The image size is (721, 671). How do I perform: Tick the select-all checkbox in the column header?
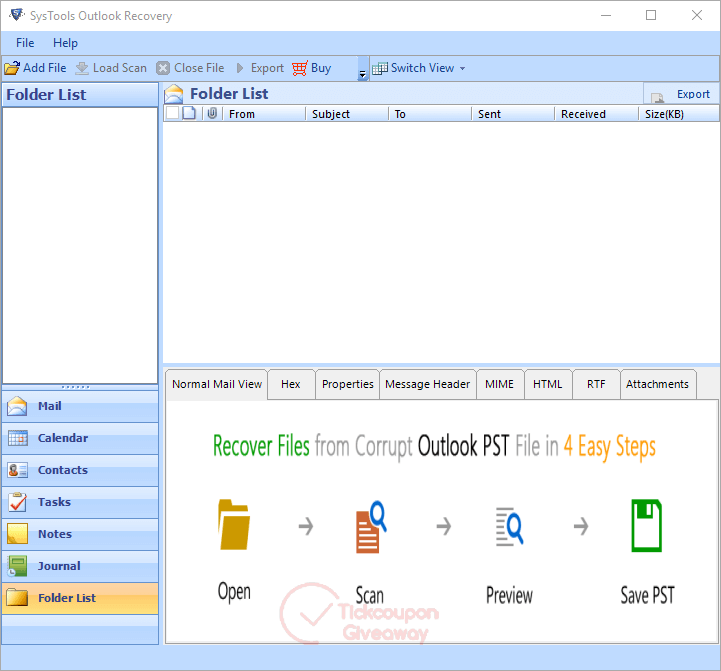(x=172, y=113)
